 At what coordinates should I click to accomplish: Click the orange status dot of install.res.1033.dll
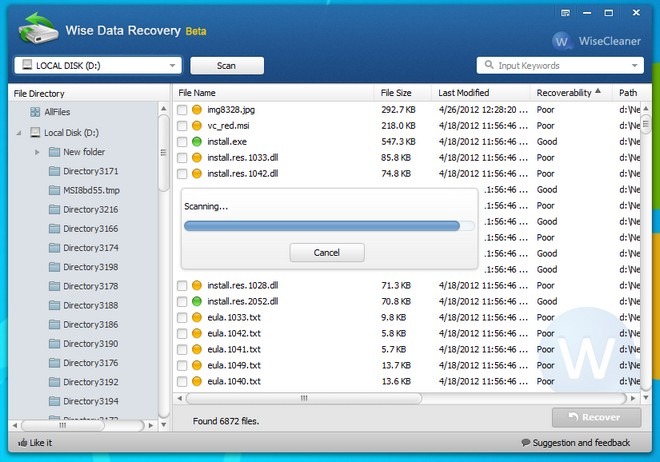point(197,157)
